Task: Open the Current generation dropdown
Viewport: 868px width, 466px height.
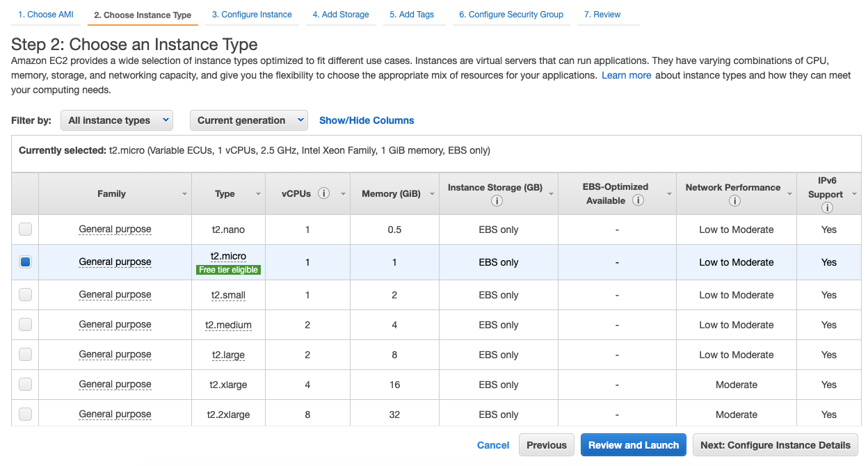Action: [248, 120]
